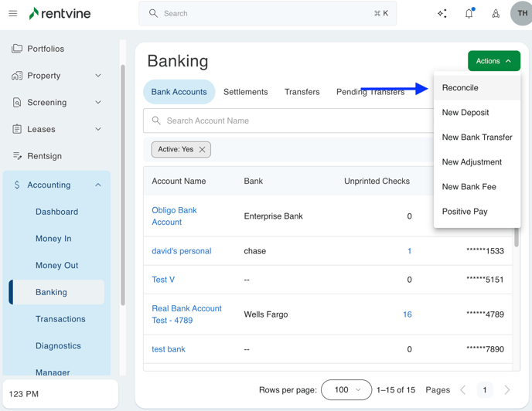Collapse the Actions dropdown button
This screenshot has height=411, width=532.
point(493,61)
